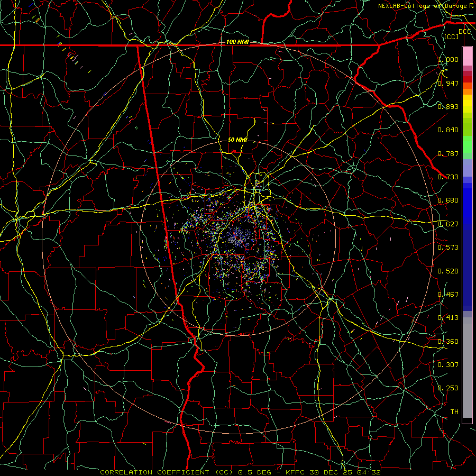Click the 0.520 legend value
The image size is (476, 476).
point(448,271)
